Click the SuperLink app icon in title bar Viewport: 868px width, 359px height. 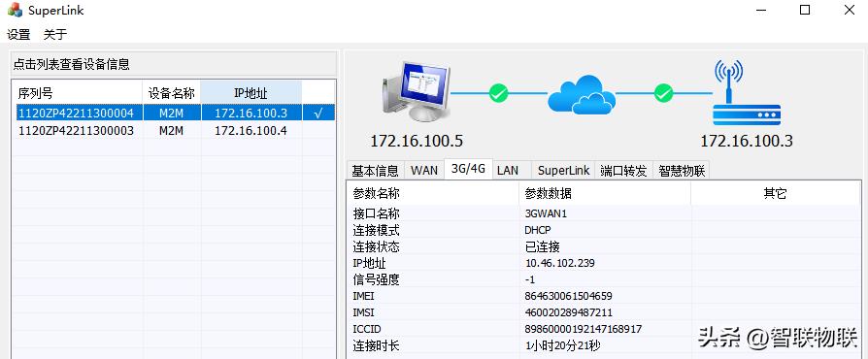15,10
